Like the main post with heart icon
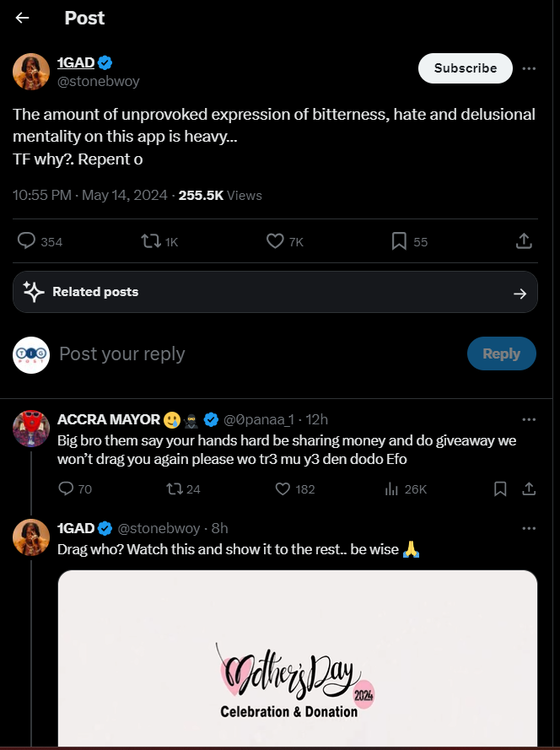Image resolution: width=560 pixels, height=750 pixels. 275,241
